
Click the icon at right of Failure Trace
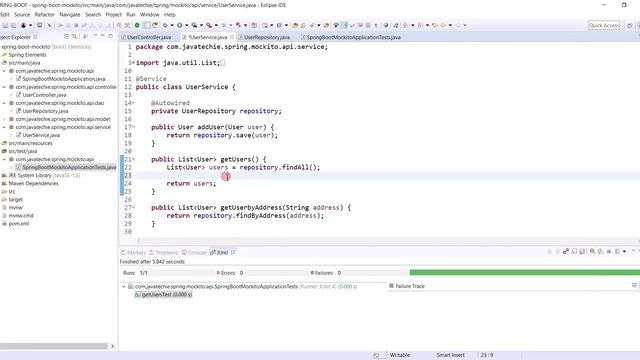click(634, 285)
